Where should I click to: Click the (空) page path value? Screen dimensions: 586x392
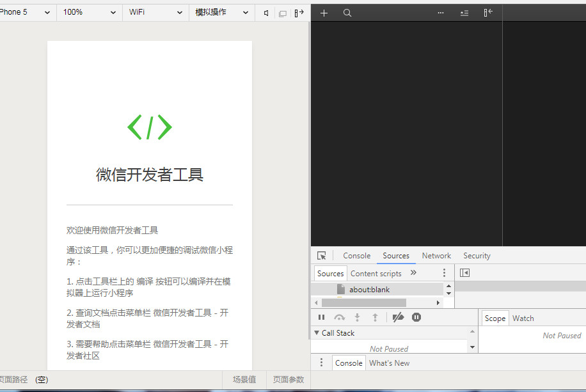42,380
